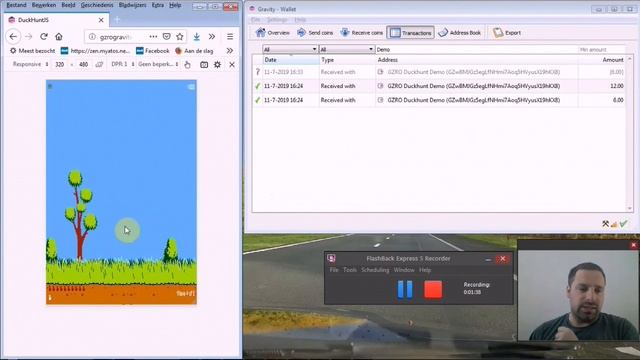Open zen.myatos bookmark link
This screenshot has width=640, height=360.
[95, 51]
